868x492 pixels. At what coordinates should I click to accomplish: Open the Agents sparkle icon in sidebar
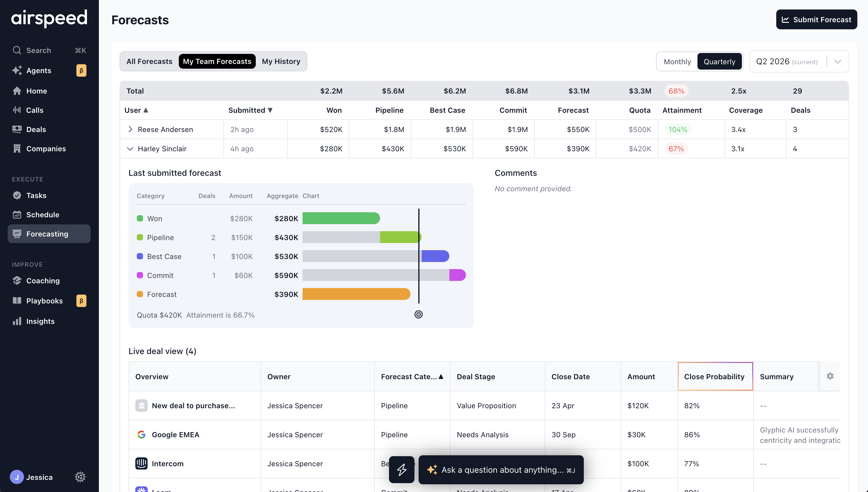pyautogui.click(x=17, y=70)
